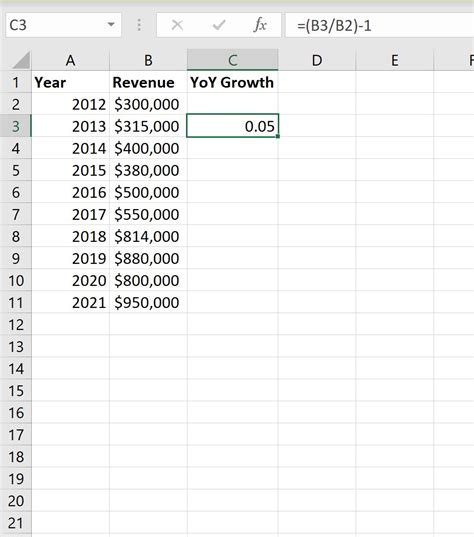Select column D header
Screen dimensions: 474x537
coord(317,60)
